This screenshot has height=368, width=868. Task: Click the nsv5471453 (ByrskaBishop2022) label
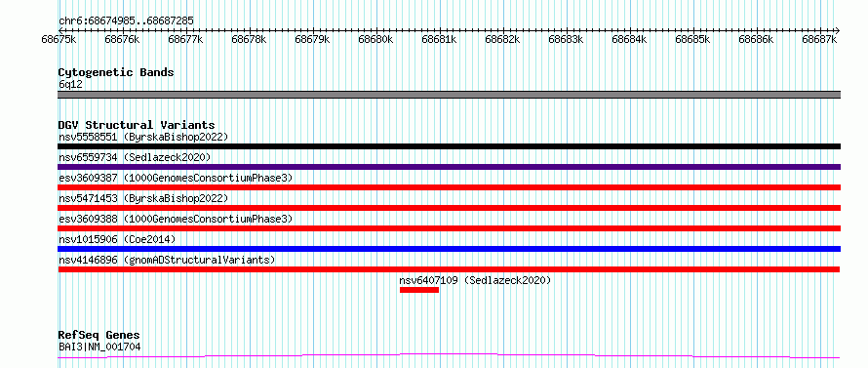[143, 198]
